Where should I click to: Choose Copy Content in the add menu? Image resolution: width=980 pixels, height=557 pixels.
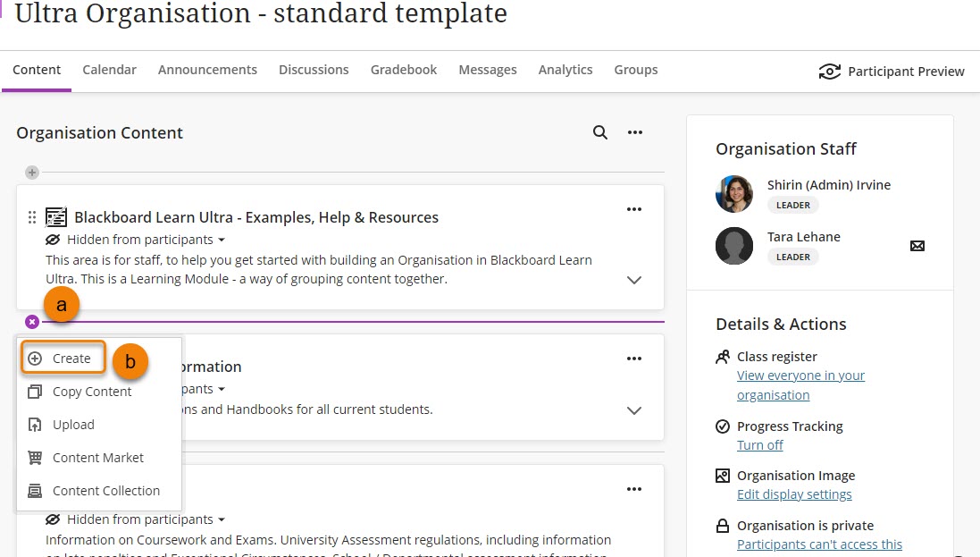coord(91,392)
